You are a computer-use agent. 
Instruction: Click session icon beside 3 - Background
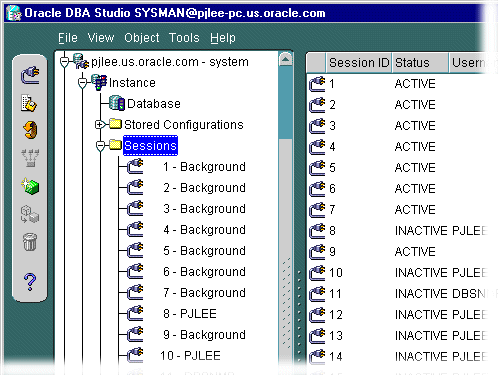[135, 208]
